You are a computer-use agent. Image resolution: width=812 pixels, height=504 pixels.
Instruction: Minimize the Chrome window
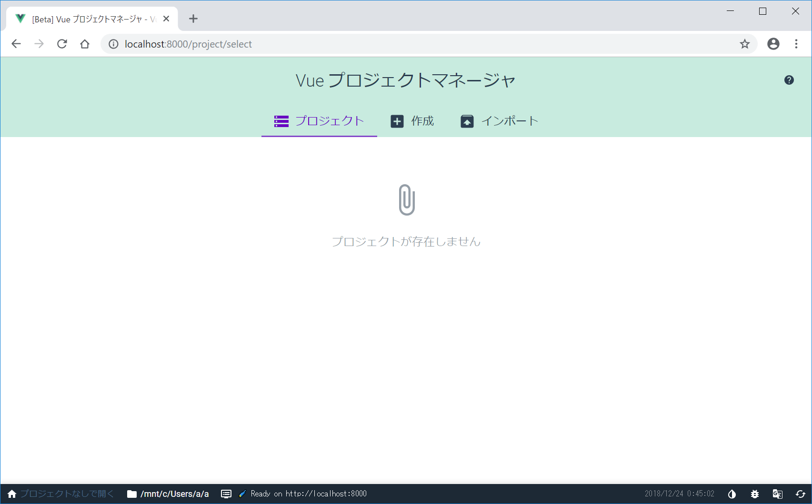click(x=730, y=11)
